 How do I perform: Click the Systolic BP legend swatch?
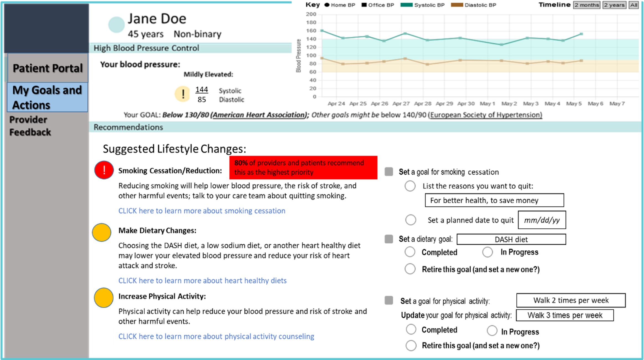(x=407, y=5)
